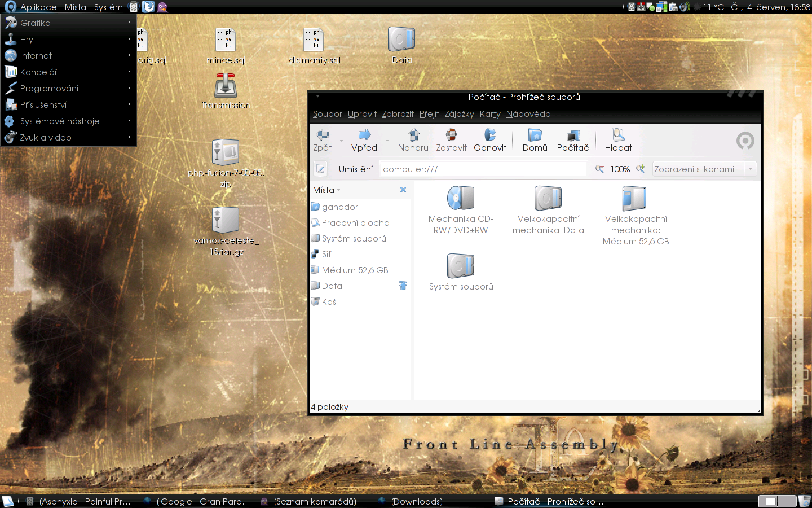Image resolution: width=812 pixels, height=508 pixels.
Task: Open the Soubor menu
Action: pos(327,114)
